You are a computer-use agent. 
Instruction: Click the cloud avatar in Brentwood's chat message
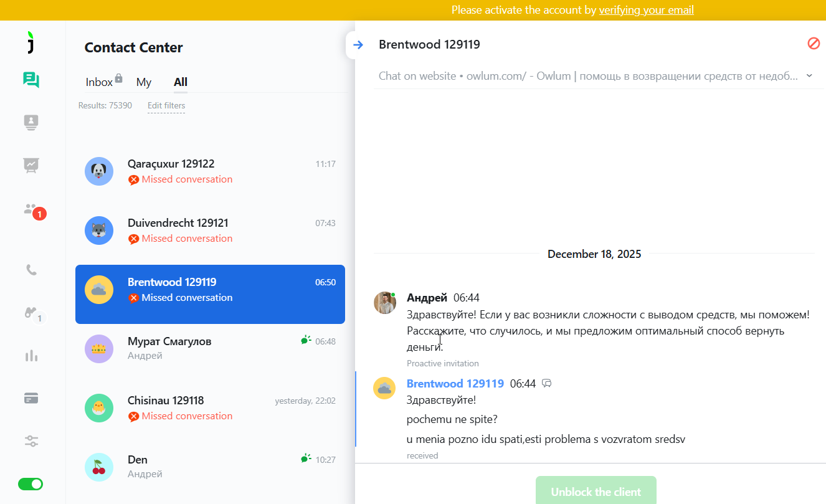384,388
